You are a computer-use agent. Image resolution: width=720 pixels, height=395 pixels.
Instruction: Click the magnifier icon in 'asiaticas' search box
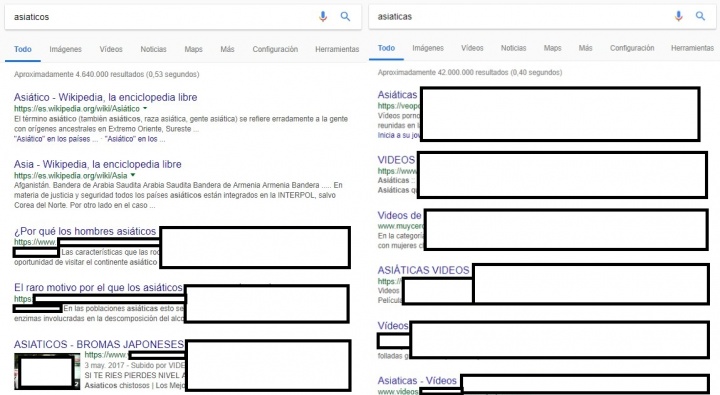[x=700, y=16]
